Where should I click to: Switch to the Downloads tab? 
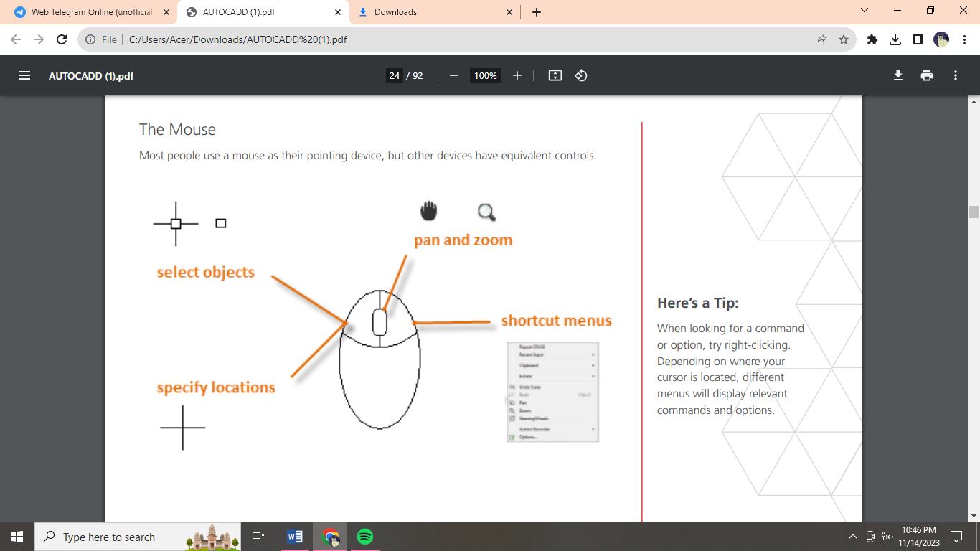point(435,12)
